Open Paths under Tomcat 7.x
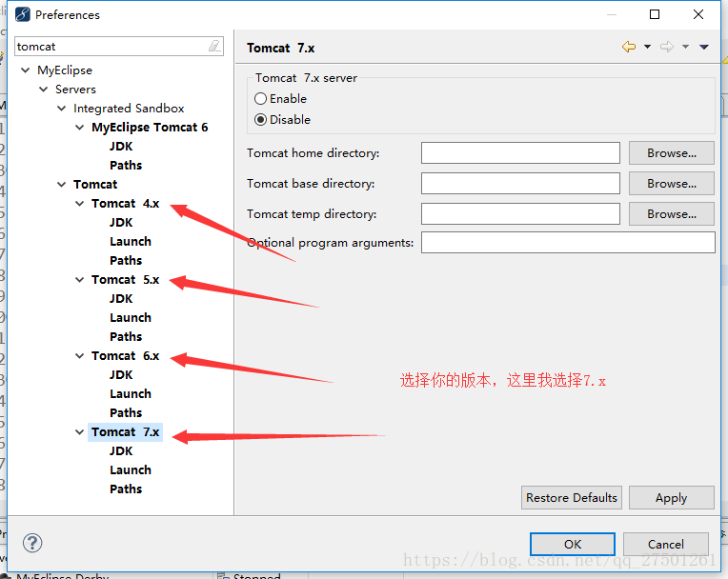 tap(126, 489)
